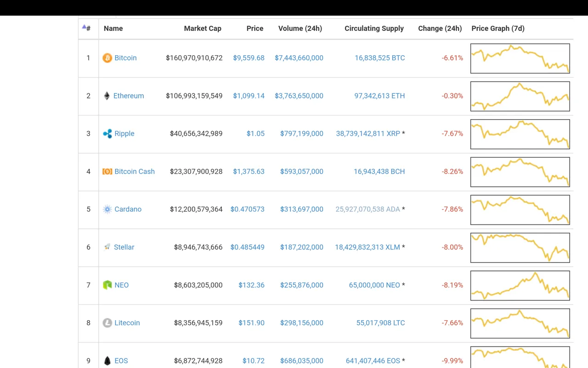Click Stellar price $0.485449

click(248, 247)
